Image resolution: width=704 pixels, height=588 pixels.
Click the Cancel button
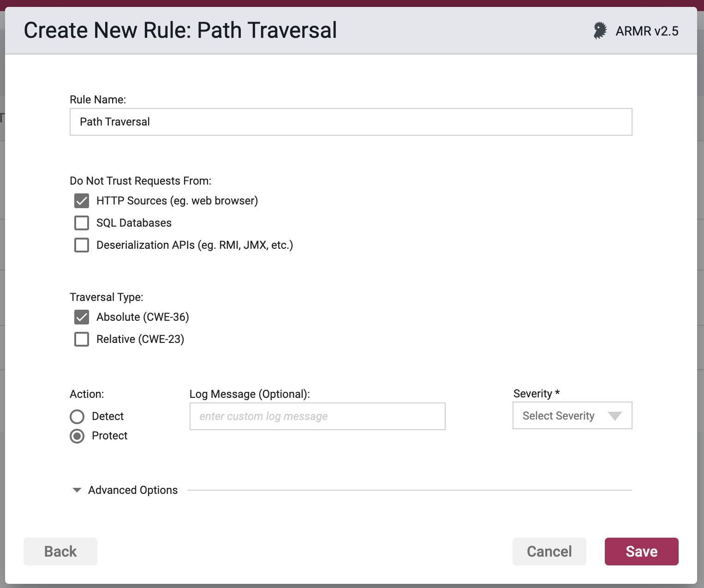[549, 552]
